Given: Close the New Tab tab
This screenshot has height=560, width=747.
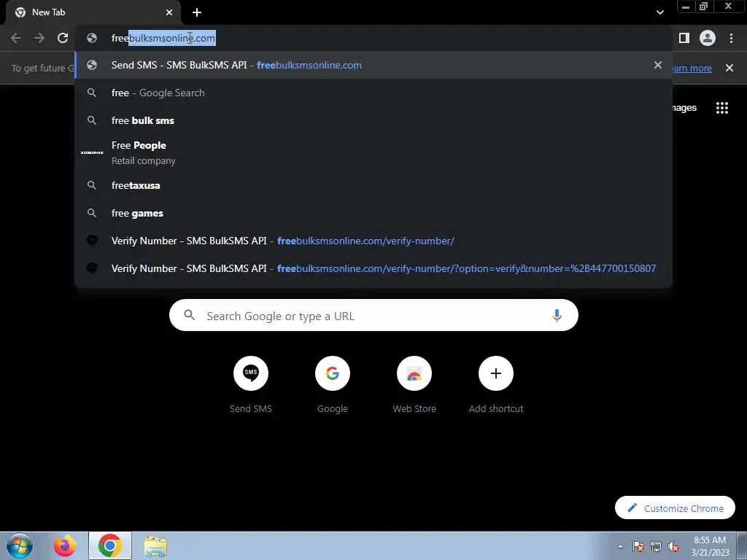Looking at the screenshot, I should pyautogui.click(x=169, y=12).
